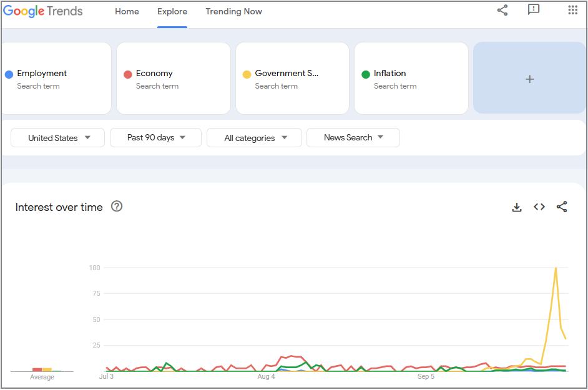Screen dimensions: 588x390
Task: Add a comparison term with plus card
Action: point(529,78)
